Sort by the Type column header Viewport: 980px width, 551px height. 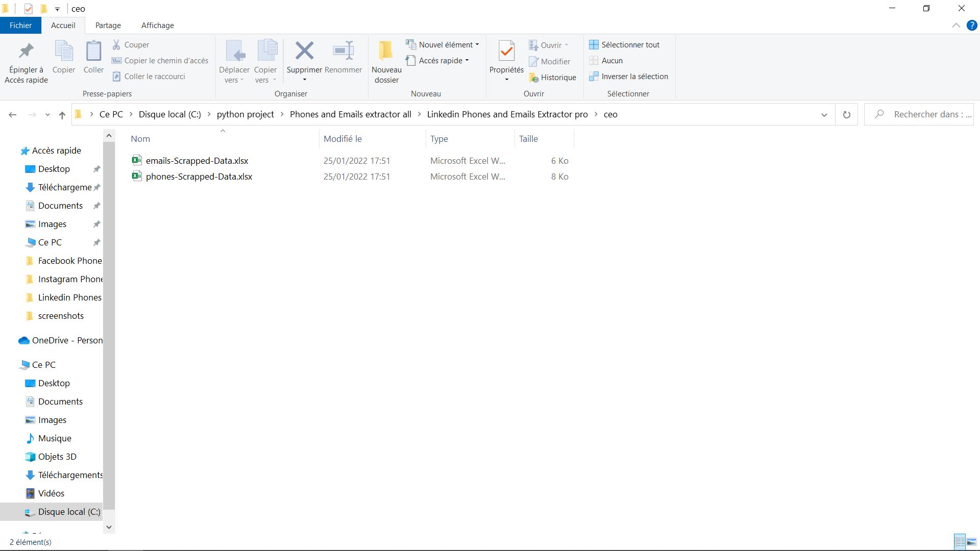pyautogui.click(x=470, y=139)
